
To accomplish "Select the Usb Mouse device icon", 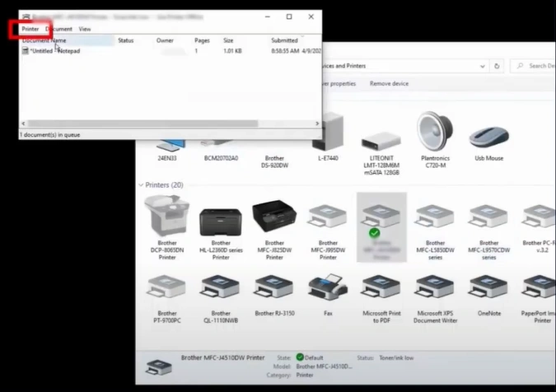I will click(x=488, y=138).
